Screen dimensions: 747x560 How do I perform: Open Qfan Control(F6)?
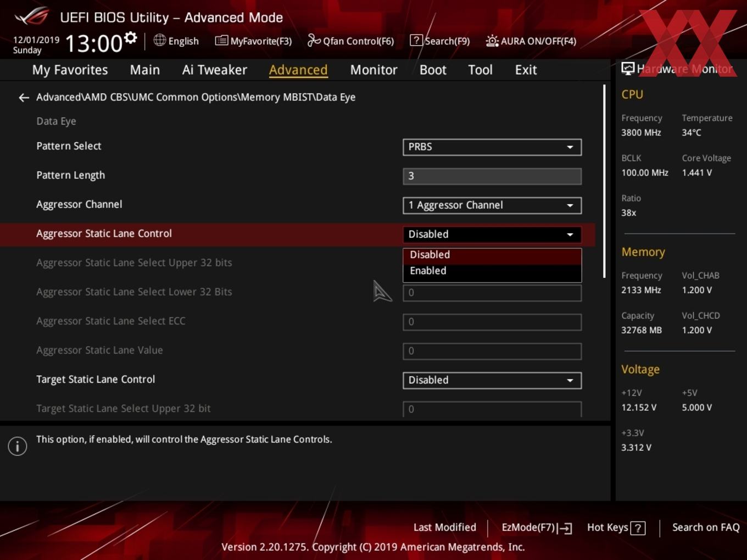[x=350, y=41]
